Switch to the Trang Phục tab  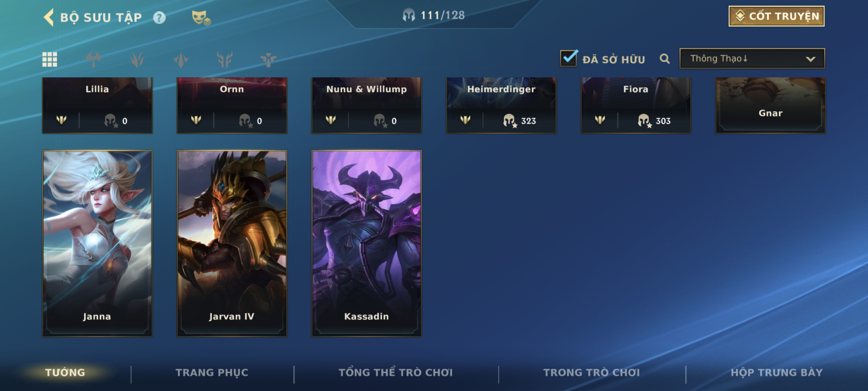[x=212, y=372]
